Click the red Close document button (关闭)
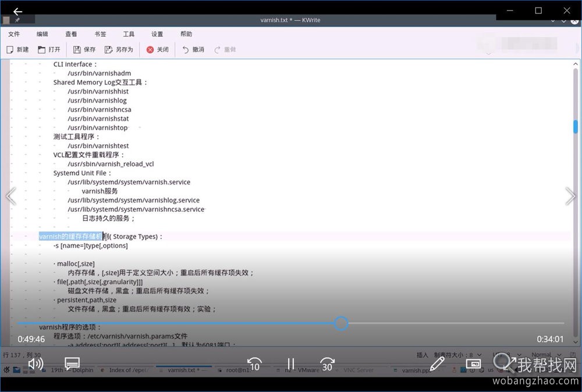Screen dimensions: 582x392 point(158,49)
